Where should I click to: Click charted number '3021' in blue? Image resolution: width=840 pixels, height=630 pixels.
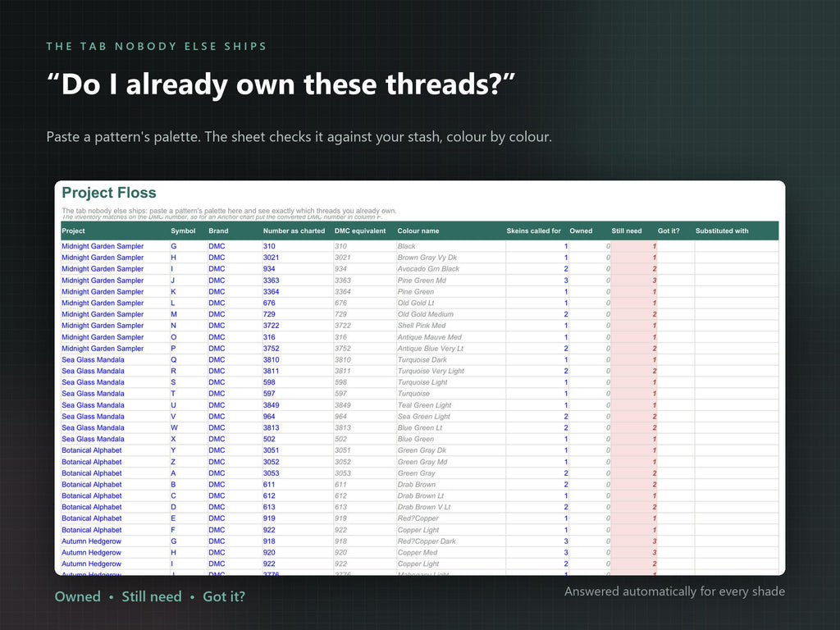[271, 258]
